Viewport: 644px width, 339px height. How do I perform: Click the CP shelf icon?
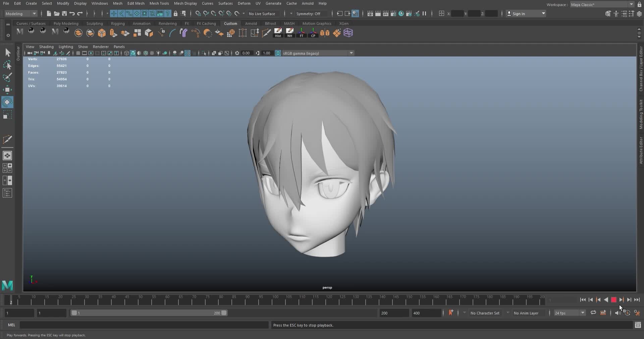point(313,32)
